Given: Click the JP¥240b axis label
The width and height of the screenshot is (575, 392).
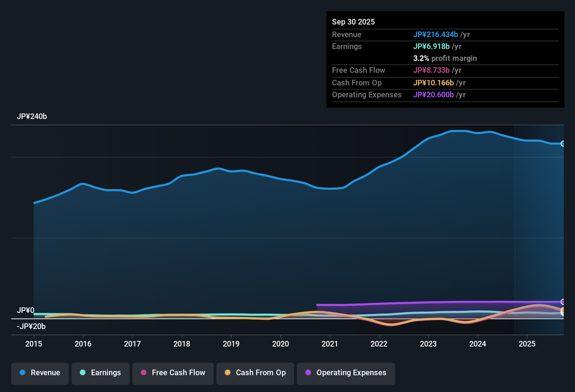Looking at the screenshot, I should pyautogui.click(x=32, y=117).
